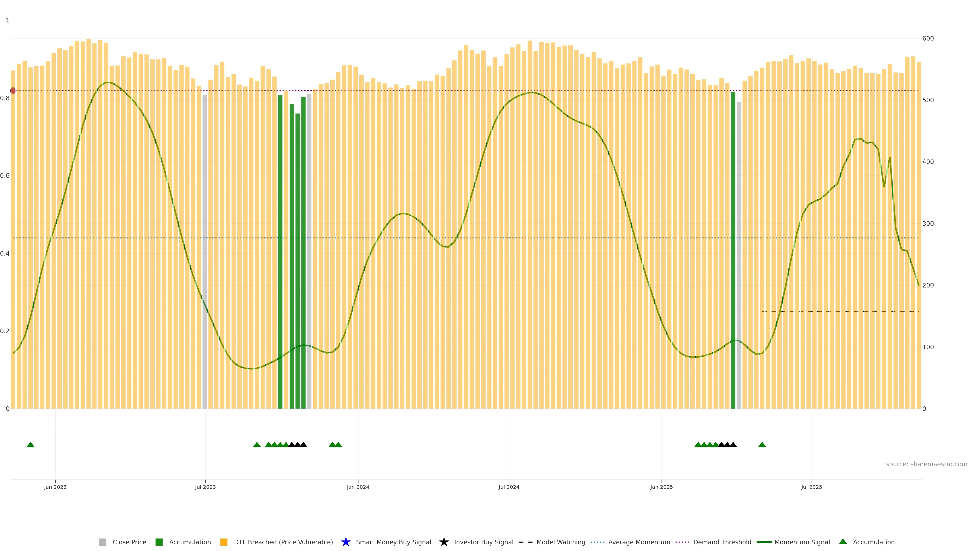
Task: Click the orange DTL Breached color swatch
Action: coord(224,542)
